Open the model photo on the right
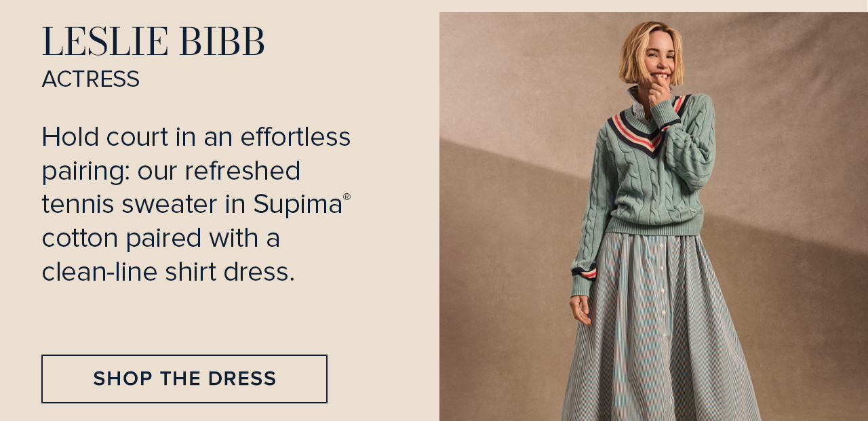Viewport: 868px width, 421px height. (x=654, y=216)
